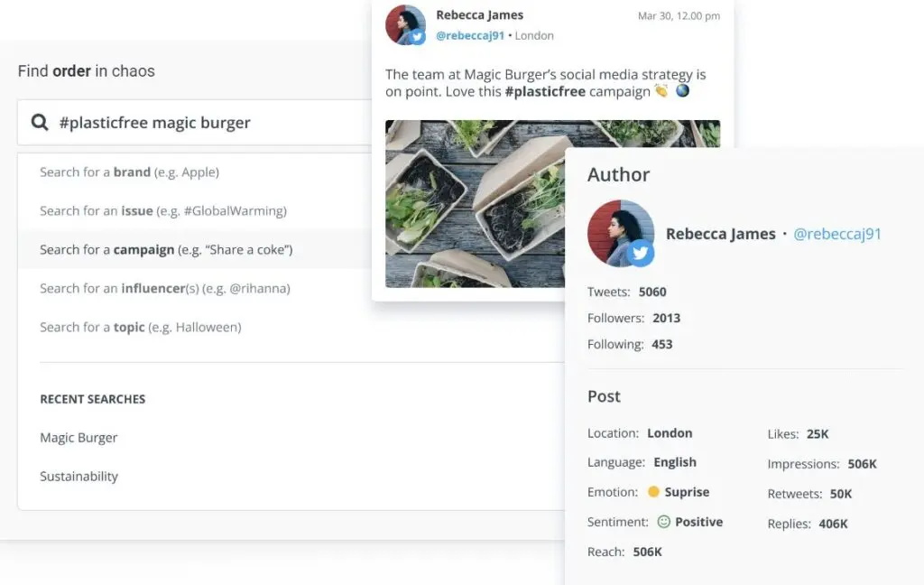924x585 pixels.
Task: Click the recent search 'Sustainability'
Action: click(79, 476)
